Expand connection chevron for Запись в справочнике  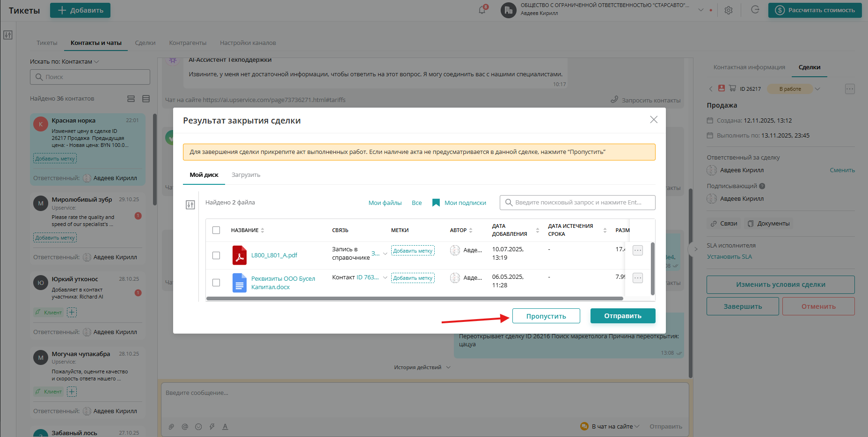click(x=385, y=254)
